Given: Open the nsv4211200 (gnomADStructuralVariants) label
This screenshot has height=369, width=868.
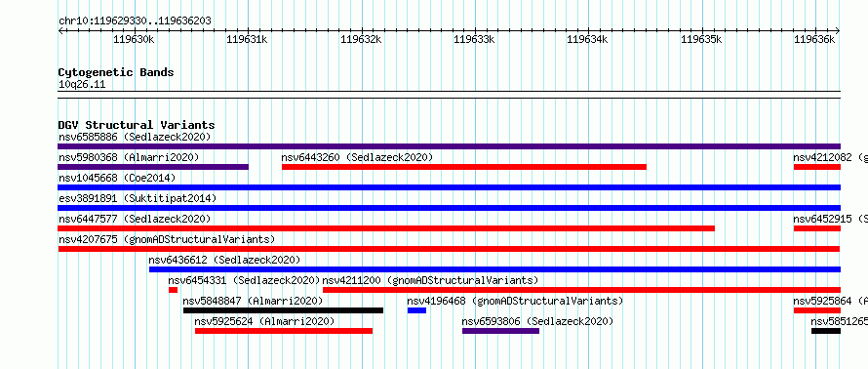Looking at the screenshot, I should pyautogui.click(x=431, y=280).
